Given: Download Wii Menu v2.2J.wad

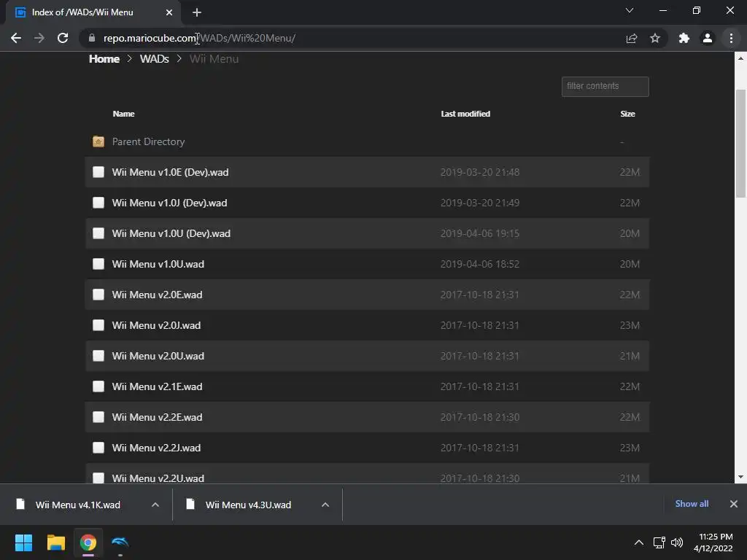Looking at the screenshot, I should coord(156,448).
